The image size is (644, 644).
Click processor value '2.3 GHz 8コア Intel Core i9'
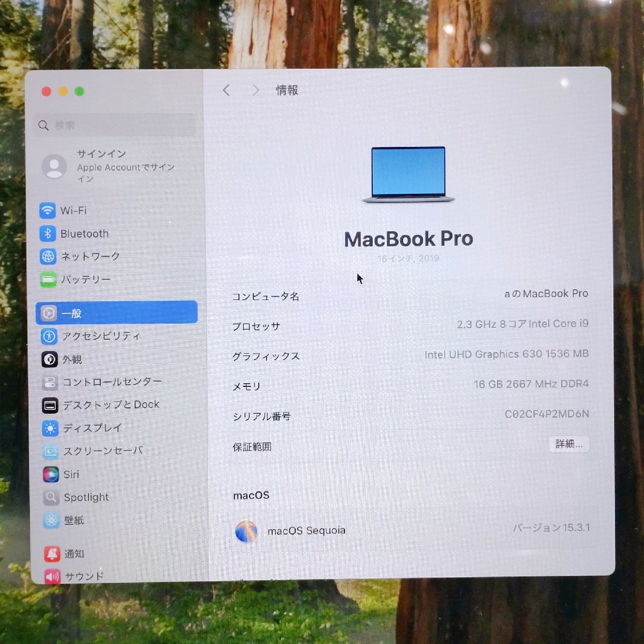523,324
